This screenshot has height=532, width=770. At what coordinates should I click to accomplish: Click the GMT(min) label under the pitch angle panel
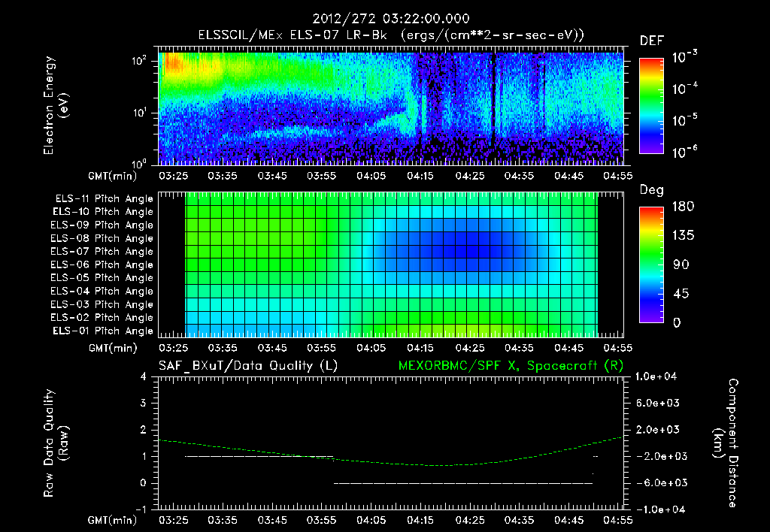tap(113, 348)
